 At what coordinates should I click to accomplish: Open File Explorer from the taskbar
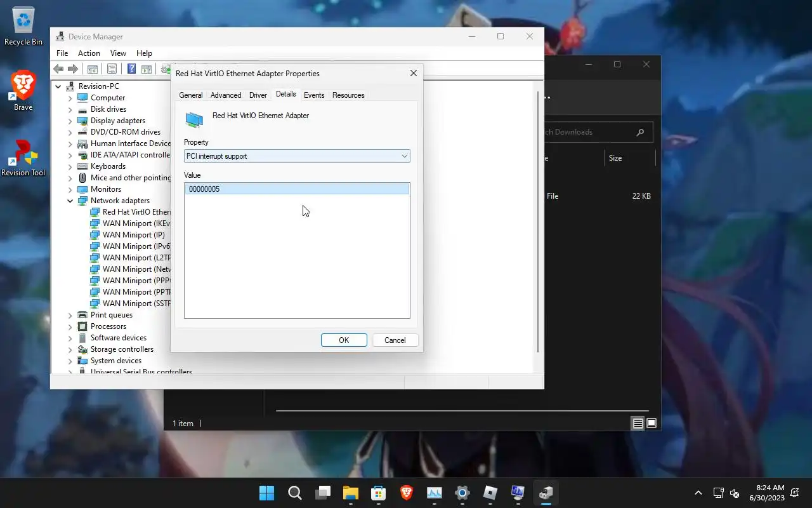coord(351,493)
